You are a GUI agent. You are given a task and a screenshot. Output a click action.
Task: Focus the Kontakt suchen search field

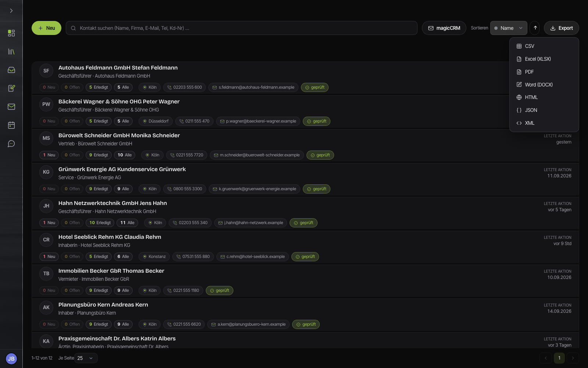pyautogui.click(x=241, y=28)
